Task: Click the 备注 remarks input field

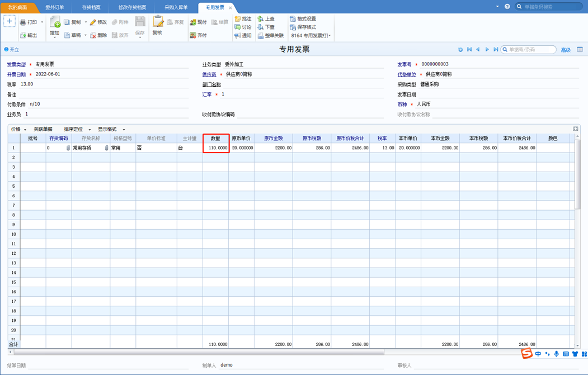Action: pyautogui.click(x=104, y=94)
